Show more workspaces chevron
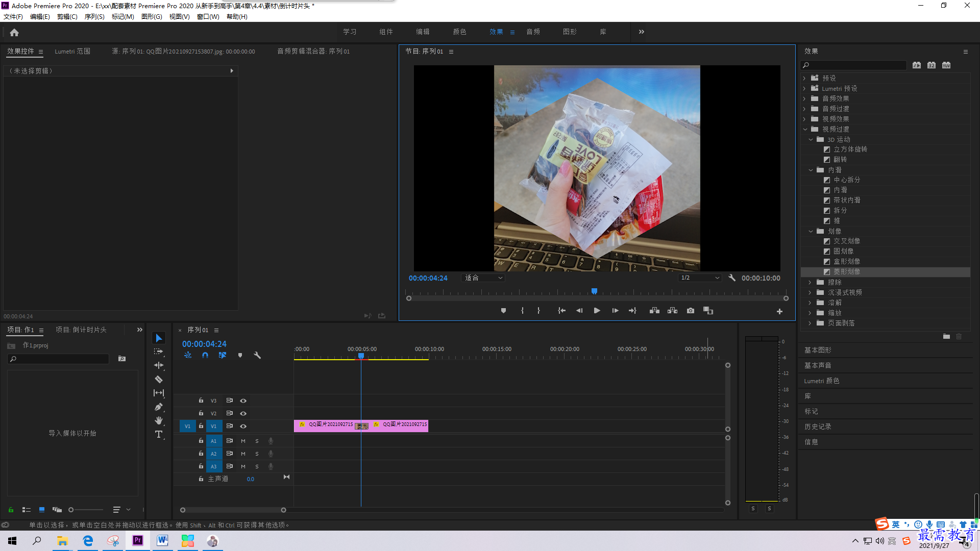This screenshot has width=980, height=551. click(642, 32)
